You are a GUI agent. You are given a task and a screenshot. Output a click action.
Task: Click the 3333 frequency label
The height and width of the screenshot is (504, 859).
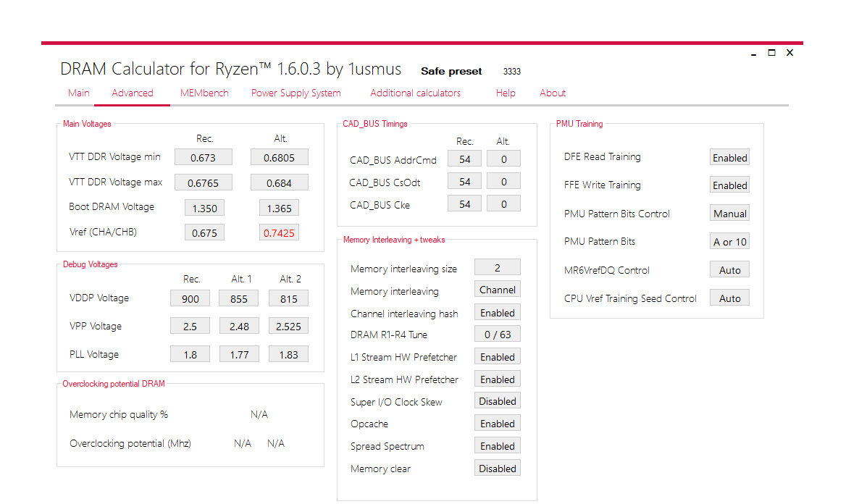(511, 71)
